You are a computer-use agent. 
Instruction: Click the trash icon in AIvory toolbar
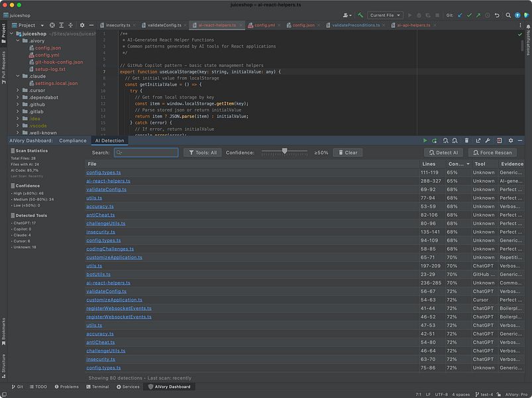[466, 141]
